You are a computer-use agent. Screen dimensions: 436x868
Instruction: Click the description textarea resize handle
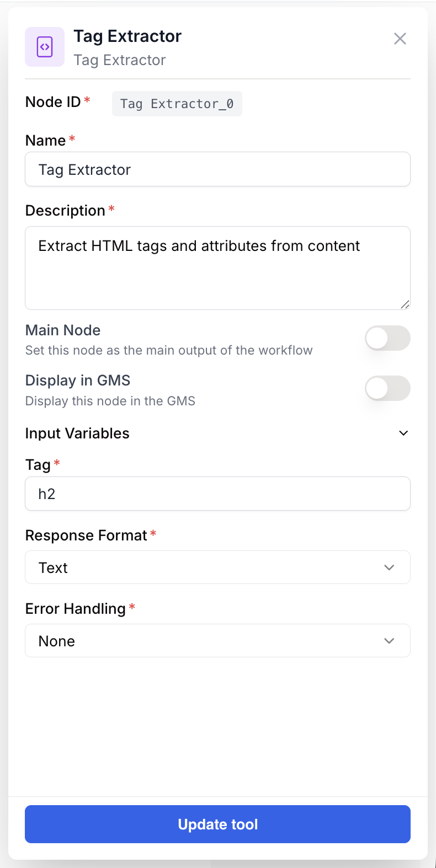(406, 304)
